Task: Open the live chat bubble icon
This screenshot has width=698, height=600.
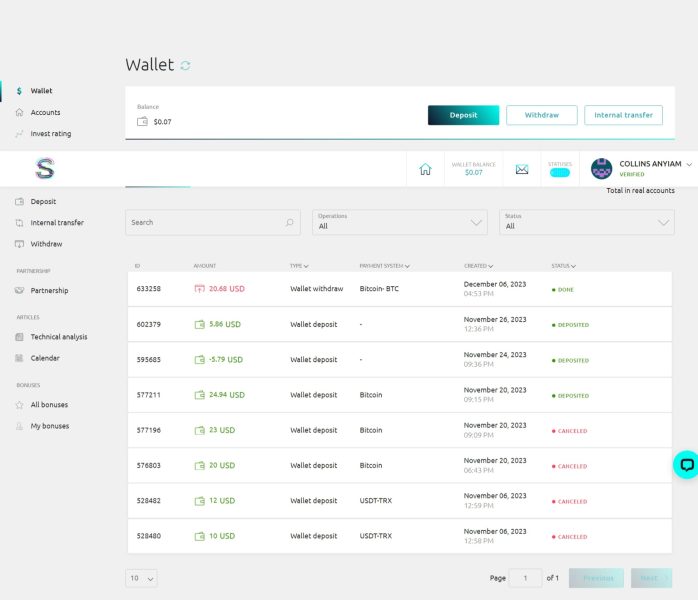Action: pyautogui.click(x=686, y=465)
